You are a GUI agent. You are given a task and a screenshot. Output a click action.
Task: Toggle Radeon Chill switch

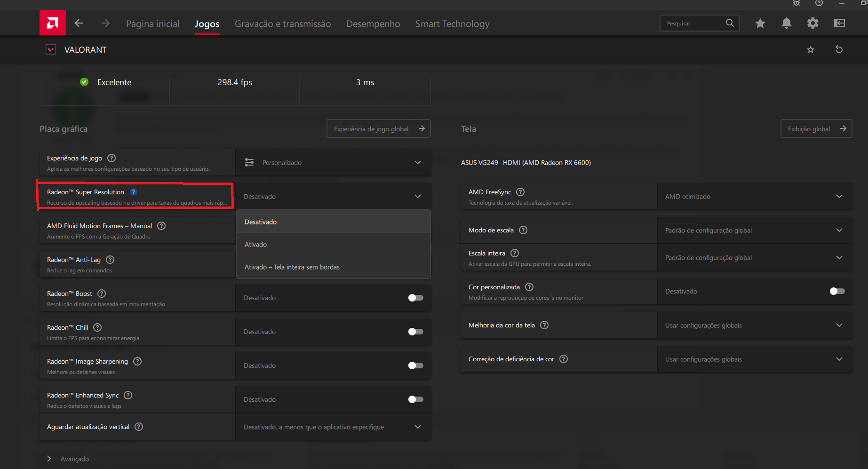416,332
